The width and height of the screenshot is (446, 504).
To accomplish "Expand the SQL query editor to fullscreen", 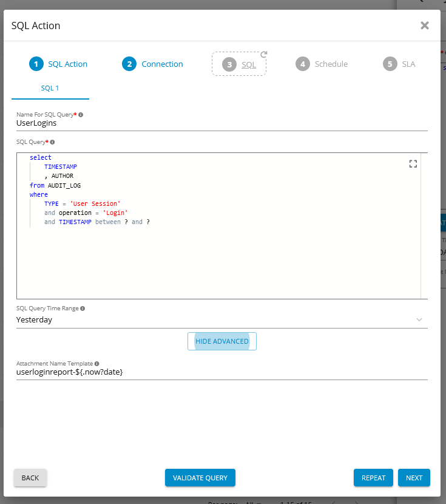I will tap(413, 163).
